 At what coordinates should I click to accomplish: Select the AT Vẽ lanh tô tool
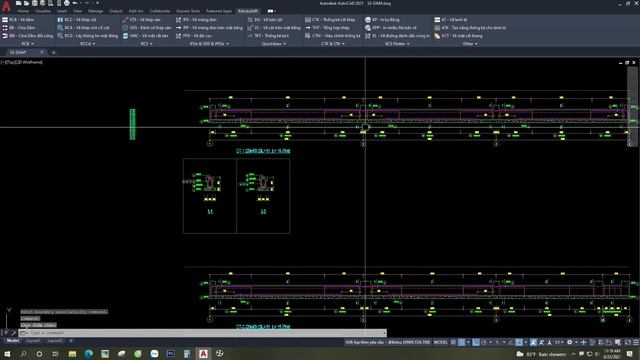451,20
